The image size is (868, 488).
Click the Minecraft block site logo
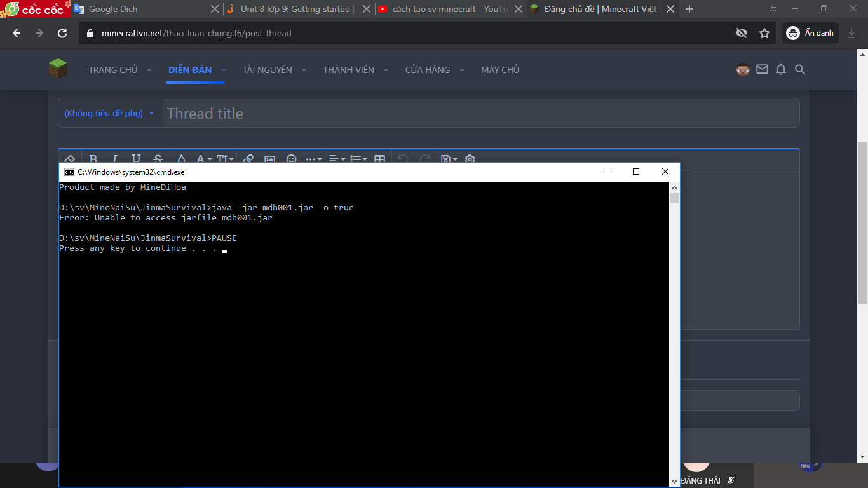pyautogui.click(x=58, y=69)
